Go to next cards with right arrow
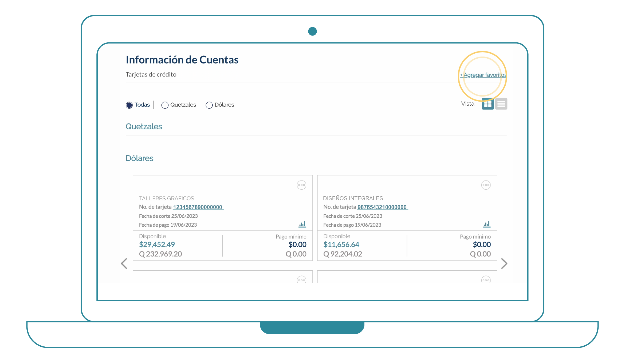The height and width of the screenshot is (364, 625). point(504,263)
